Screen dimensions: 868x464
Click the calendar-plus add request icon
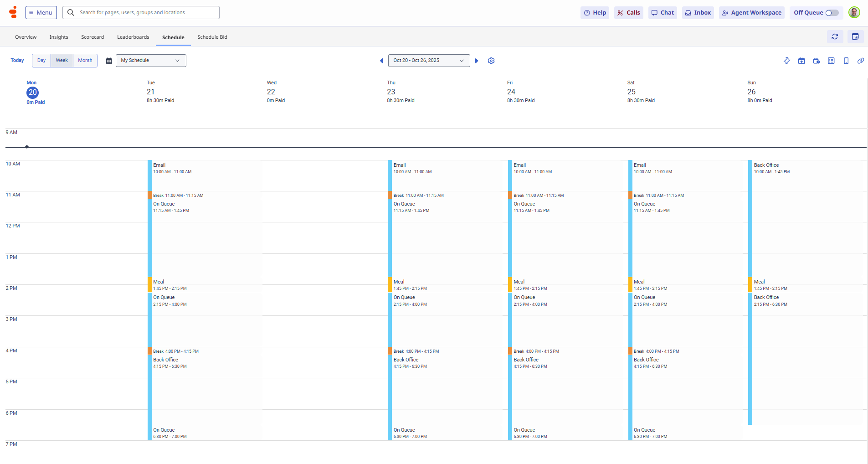pos(801,61)
